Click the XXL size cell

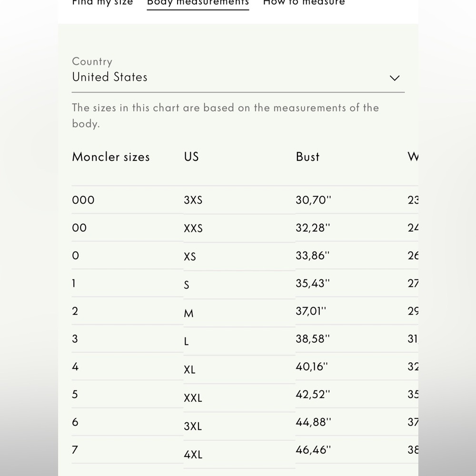pyautogui.click(x=193, y=398)
